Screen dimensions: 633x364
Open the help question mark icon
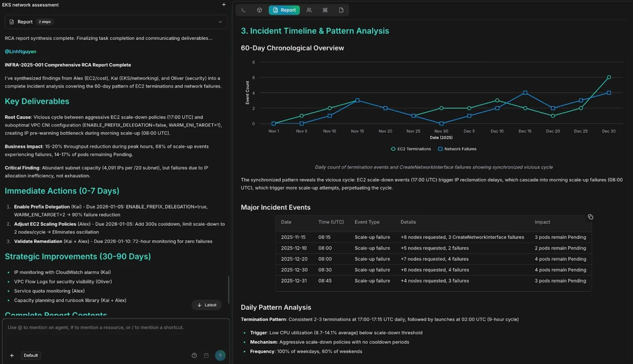coord(194,355)
